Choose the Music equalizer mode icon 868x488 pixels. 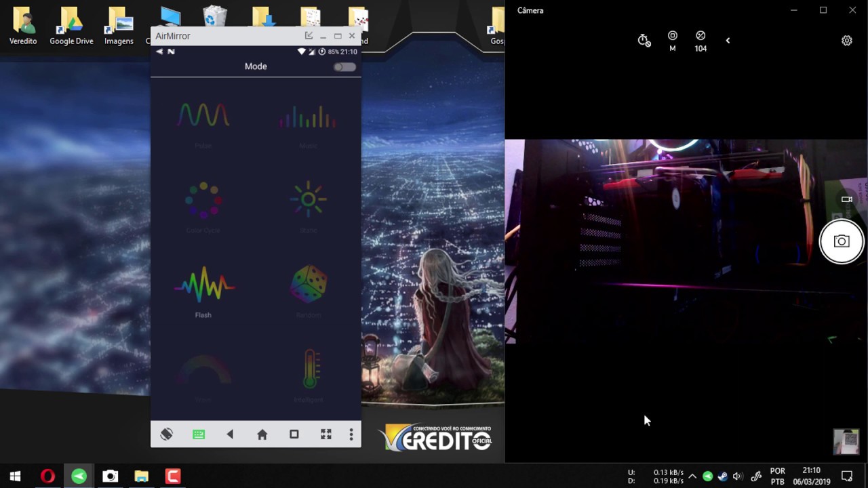pos(308,117)
